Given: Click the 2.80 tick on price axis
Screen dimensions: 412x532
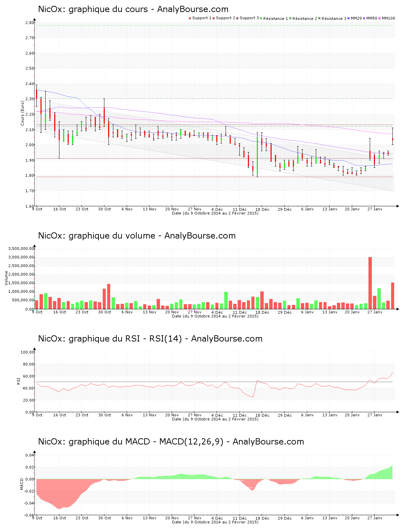Looking at the screenshot, I should point(30,23).
